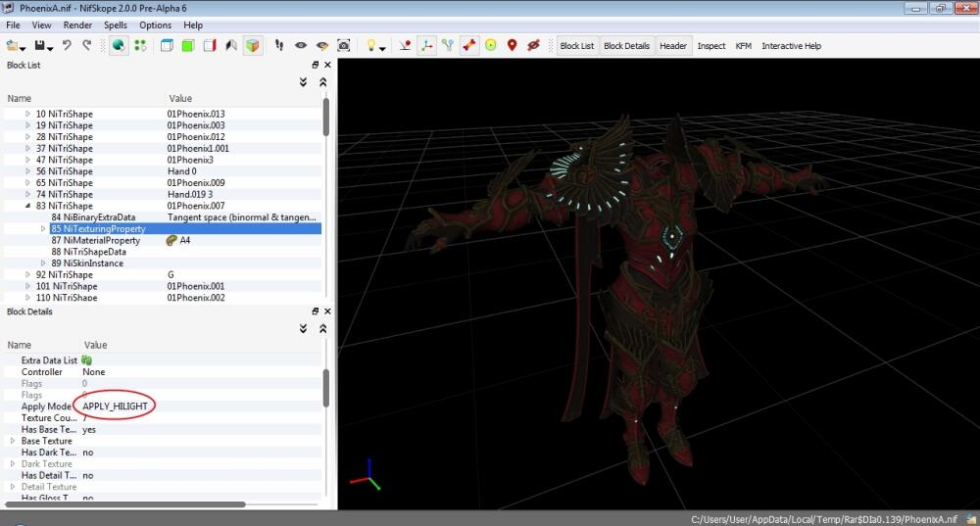Select the top view white cube icon
This screenshot has height=526, width=980.
click(x=167, y=46)
